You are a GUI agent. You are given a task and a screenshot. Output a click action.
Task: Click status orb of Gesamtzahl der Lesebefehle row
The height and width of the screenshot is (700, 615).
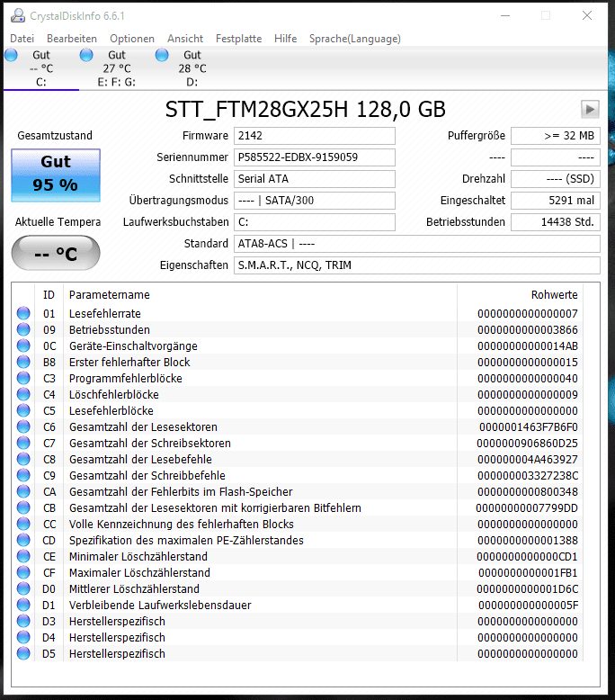pyautogui.click(x=23, y=459)
